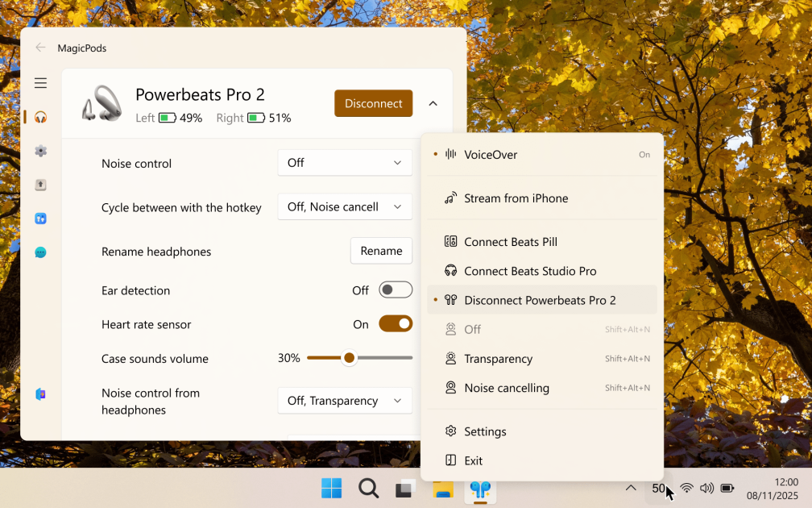This screenshot has height=508, width=812.
Task: Click the Settings gear icon in the menu
Action: point(450,431)
